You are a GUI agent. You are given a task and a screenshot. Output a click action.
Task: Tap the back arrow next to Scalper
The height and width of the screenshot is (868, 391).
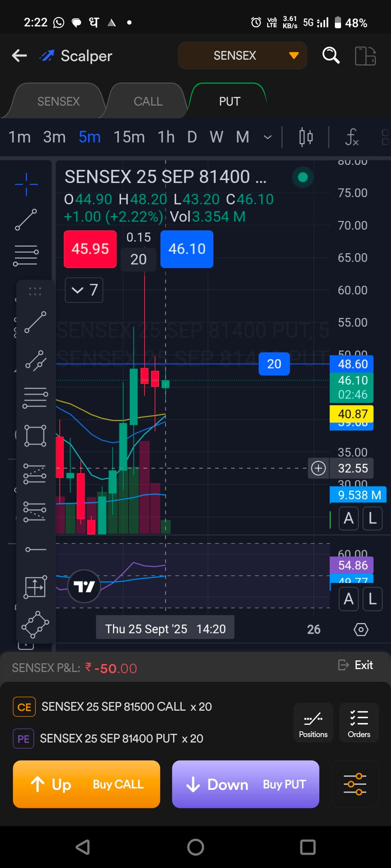coord(20,56)
